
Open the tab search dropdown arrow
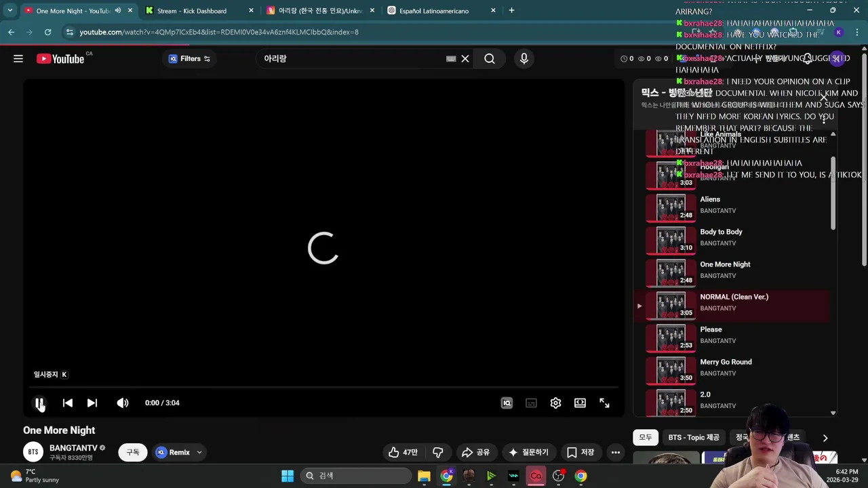click(9, 10)
